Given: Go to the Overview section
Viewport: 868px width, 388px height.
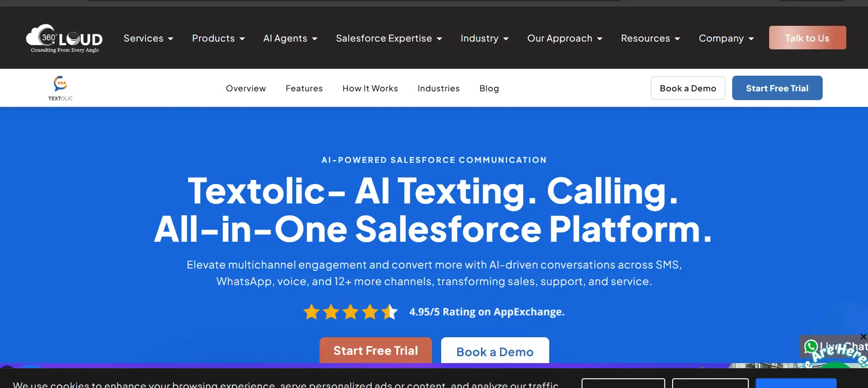Looking at the screenshot, I should 246,88.
